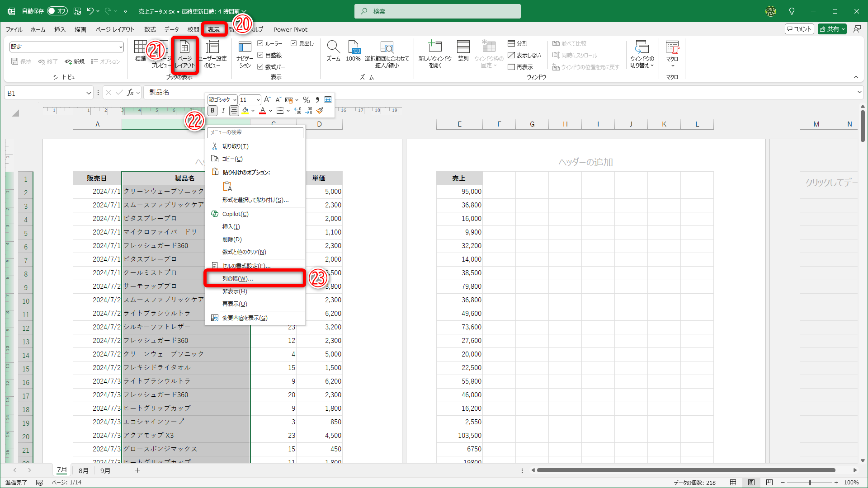The image size is (868, 488).
Task: Open the name box dropdown arrow
Action: (x=89, y=93)
